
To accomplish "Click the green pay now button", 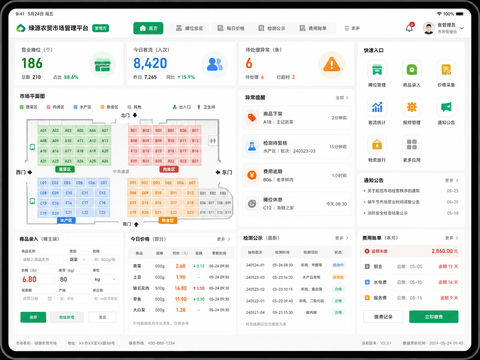I will [434, 316].
